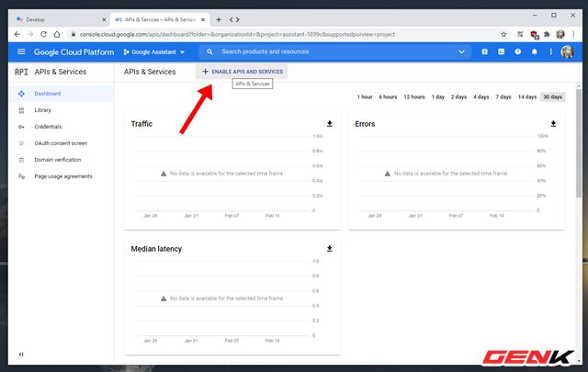Click the Errors chart title
Image resolution: width=588 pixels, height=372 pixels.
(x=365, y=124)
